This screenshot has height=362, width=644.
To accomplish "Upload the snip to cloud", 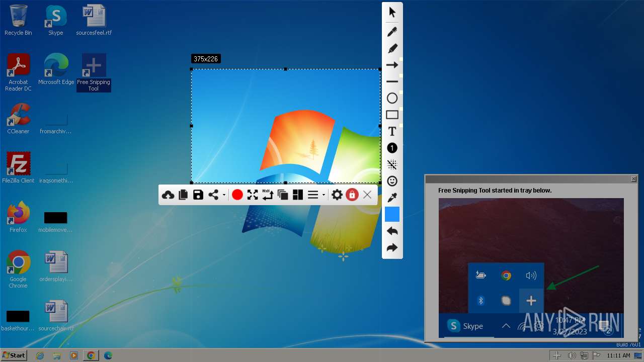I will pyautogui.click(x=168, y=195).
